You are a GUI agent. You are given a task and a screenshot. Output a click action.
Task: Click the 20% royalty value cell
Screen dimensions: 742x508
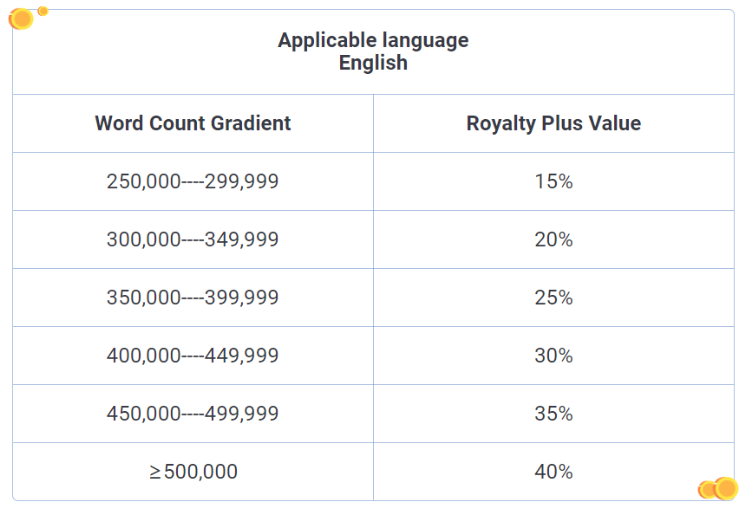553,240
